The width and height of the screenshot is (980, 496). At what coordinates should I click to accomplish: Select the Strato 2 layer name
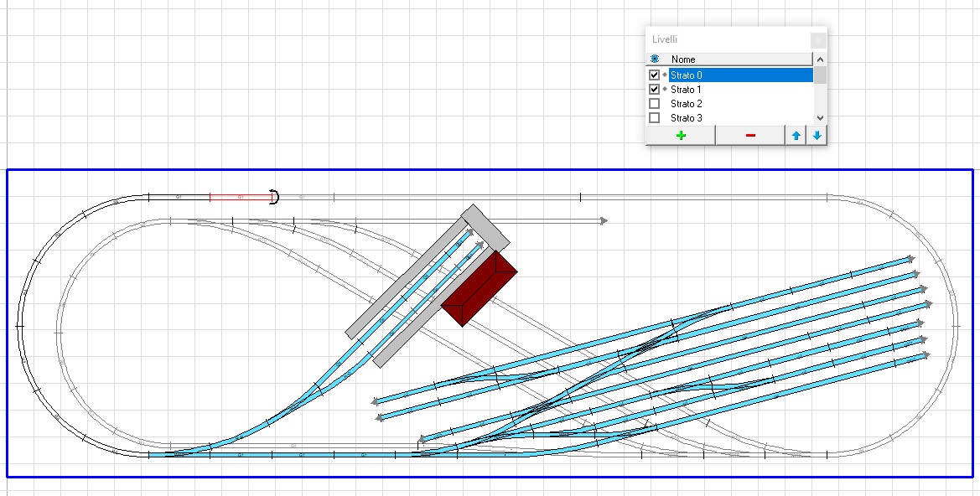coord(686,104)
